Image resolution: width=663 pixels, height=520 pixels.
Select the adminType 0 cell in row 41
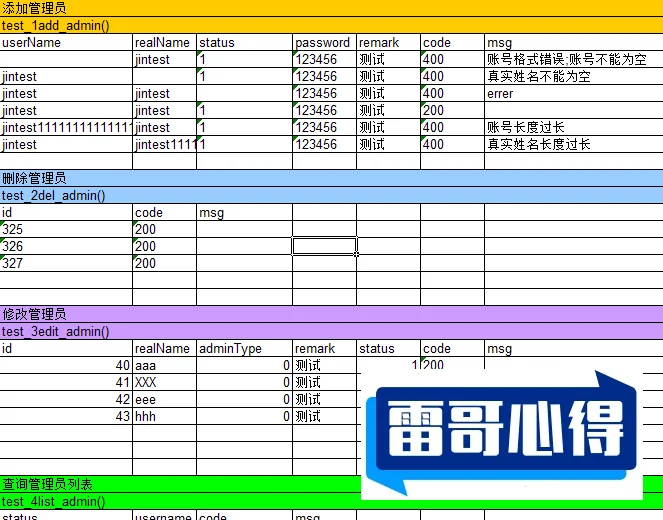[244, 382]
